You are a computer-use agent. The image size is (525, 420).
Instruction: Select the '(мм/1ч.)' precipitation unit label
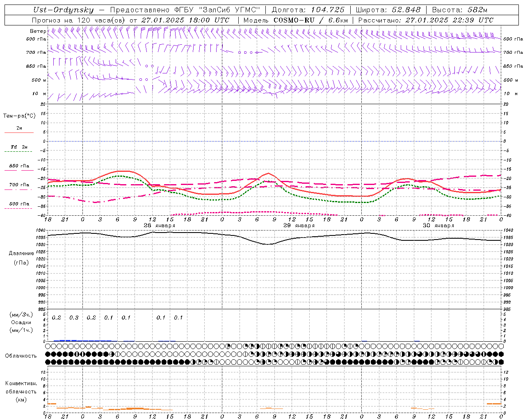pyautogui.click(x=21, y=330)
